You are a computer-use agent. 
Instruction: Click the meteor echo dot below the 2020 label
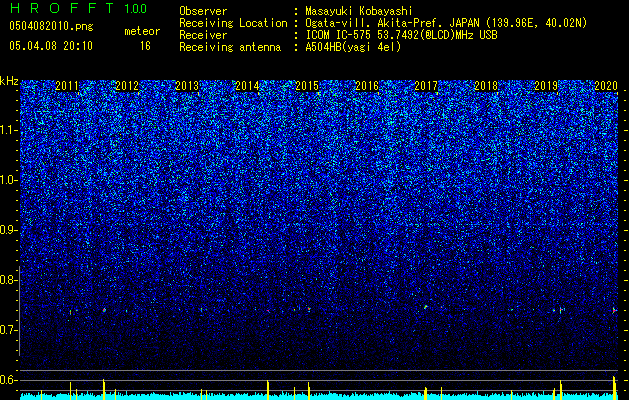(614, 310)
